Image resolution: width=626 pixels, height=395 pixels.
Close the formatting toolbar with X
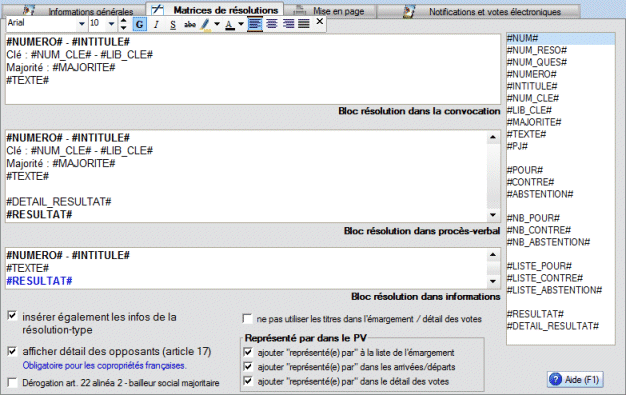(x=319, y=22)
